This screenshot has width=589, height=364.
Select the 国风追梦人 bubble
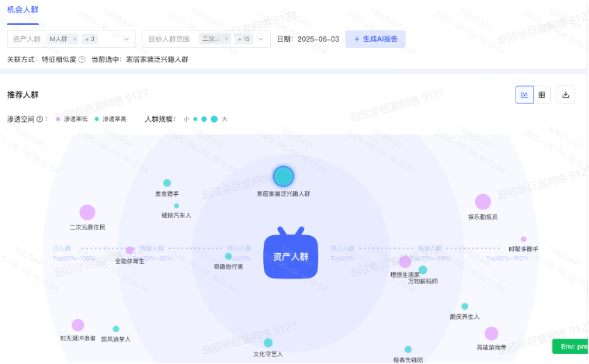click(x=116, y=329)
